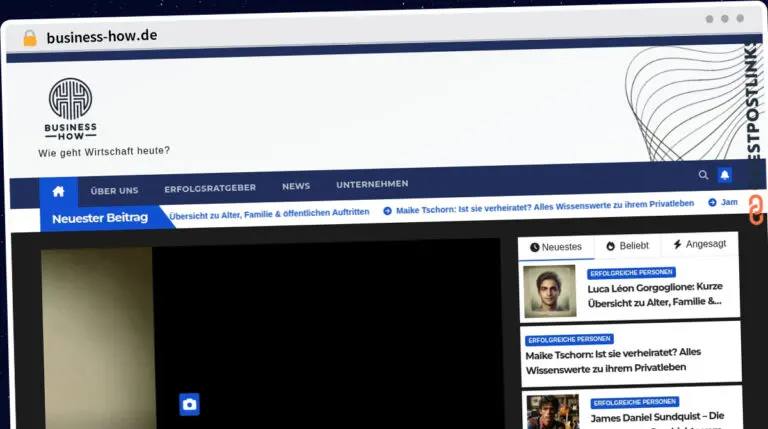Viewport: 768px width, 429px height.
Task: Open the ERFOLGSRATGEBER menu item
Action: 210,188
